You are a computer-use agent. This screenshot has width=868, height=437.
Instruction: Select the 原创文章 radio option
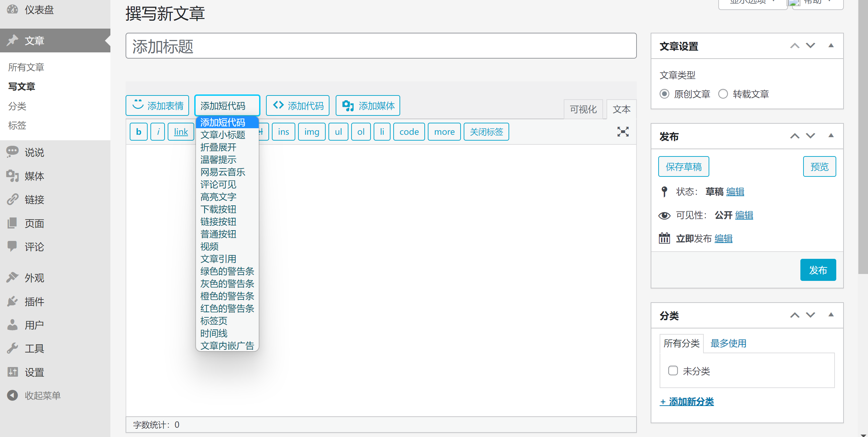[x=664, y=94]
